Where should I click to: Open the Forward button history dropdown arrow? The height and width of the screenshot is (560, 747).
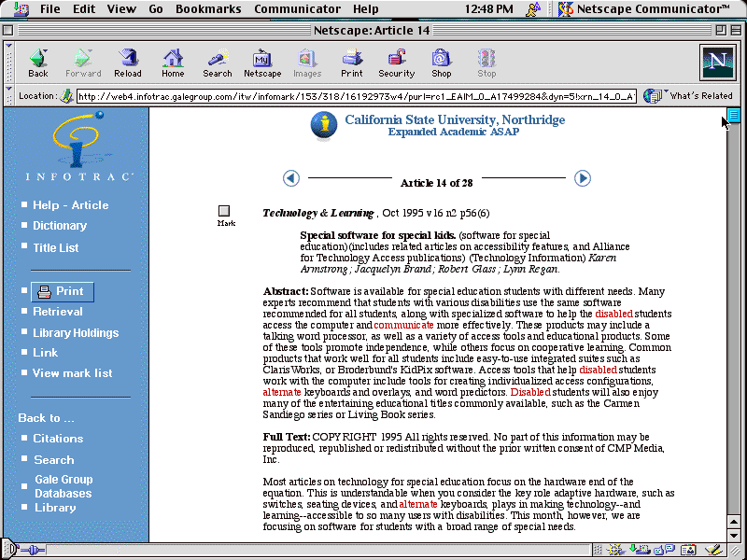click(91, 51)
